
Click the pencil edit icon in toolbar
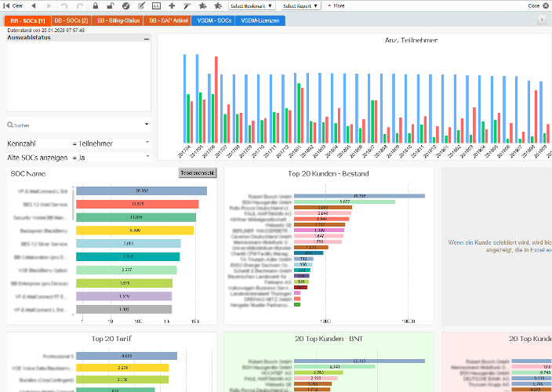tap(140, 5)
